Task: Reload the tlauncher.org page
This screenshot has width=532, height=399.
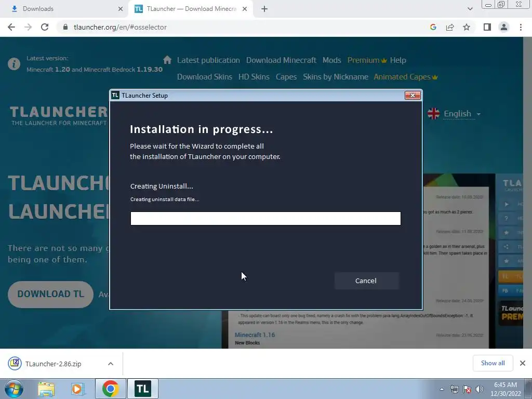Action: tap(45, 27)
